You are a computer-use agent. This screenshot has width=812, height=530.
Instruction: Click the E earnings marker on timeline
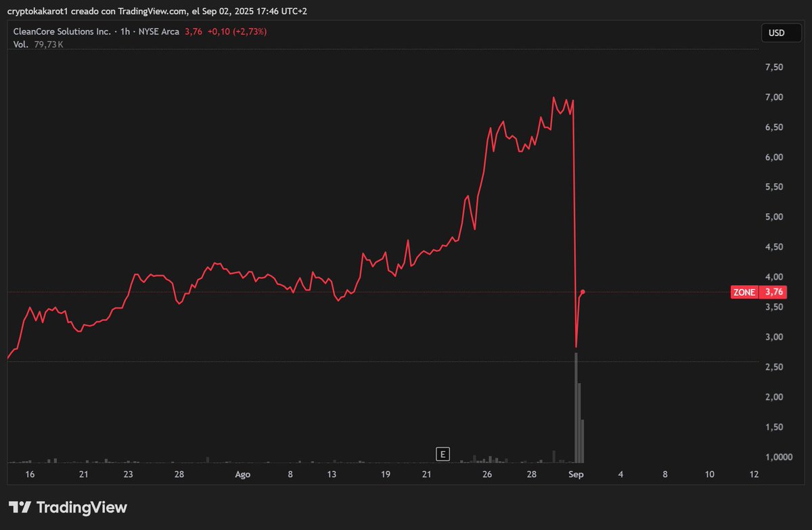443,454
